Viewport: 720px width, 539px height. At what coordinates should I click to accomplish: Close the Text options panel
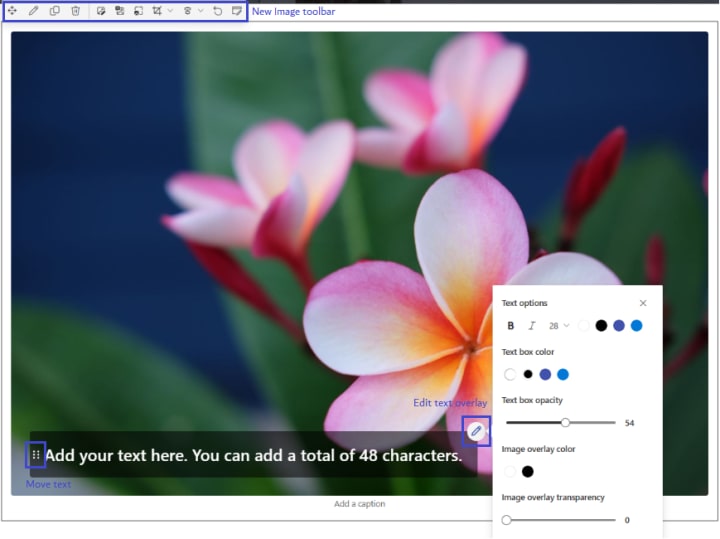(x=643, y=303)
